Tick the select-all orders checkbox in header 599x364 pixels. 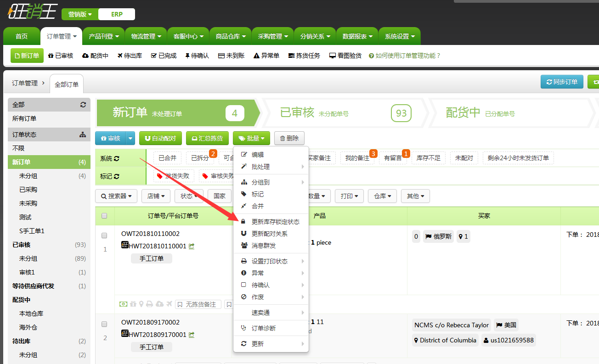104,216
